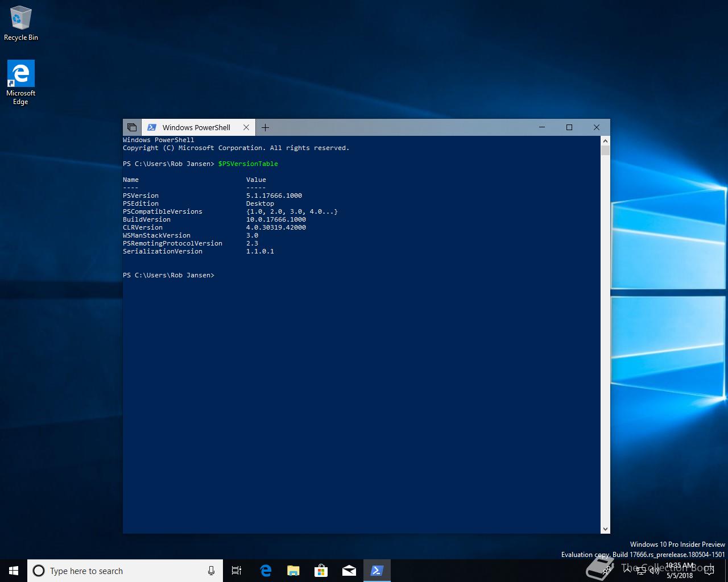Click the CLRVersion value 4.0.30319.42000
Viewport: 728px width, 582px height.
click(x=276, y=227)
